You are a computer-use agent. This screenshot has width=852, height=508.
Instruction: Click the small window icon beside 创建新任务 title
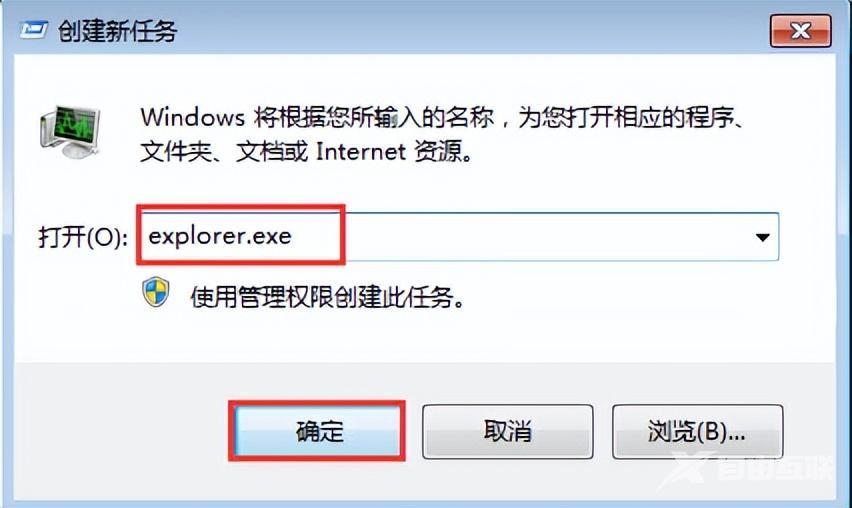click(34, 31)
